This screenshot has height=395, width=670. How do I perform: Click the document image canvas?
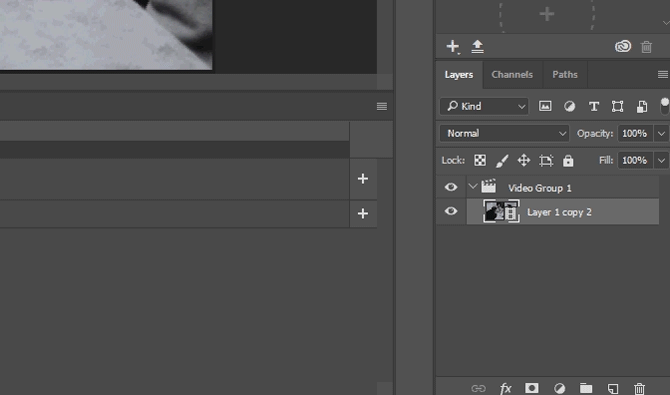point(106,34)
